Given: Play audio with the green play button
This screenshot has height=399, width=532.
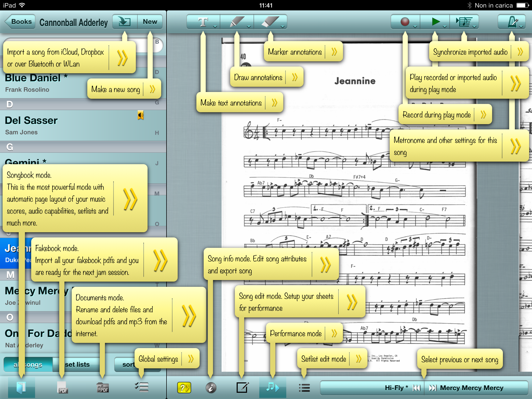Looking at the screenshot, I should coord(435,22).
